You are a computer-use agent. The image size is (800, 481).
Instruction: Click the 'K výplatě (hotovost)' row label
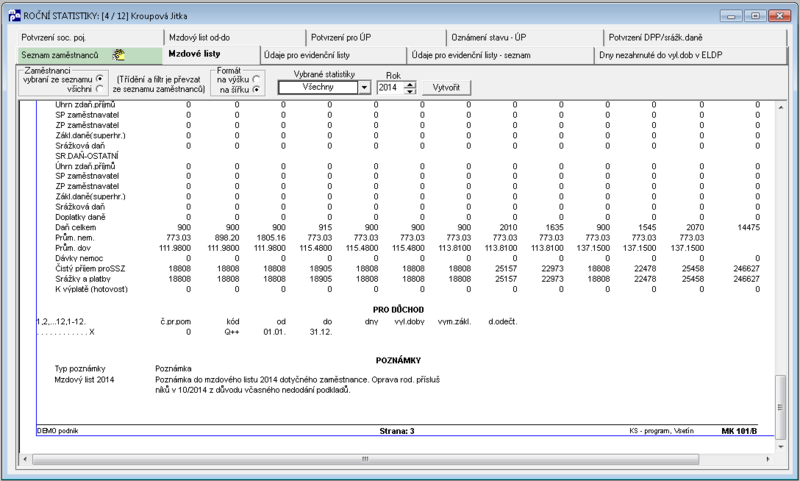[x=91, y=289]
